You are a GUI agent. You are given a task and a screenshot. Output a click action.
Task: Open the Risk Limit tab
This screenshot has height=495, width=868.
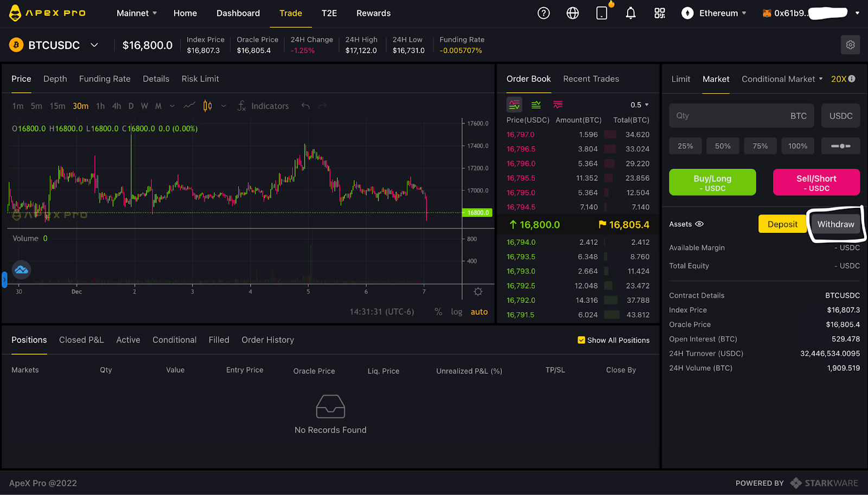click(200, 79)
